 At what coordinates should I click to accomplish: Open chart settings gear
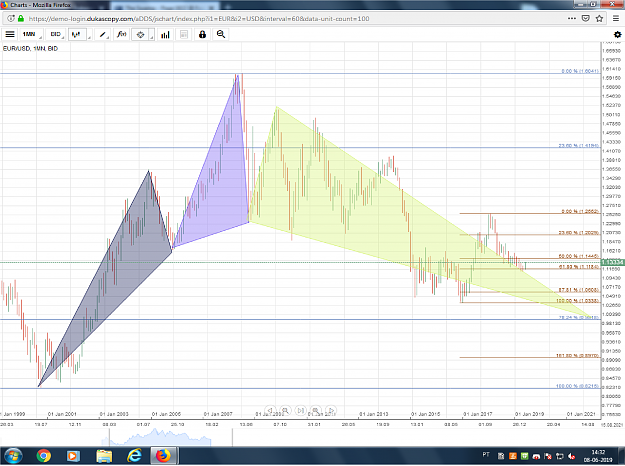pyautogui.click(x=617, y=35)
